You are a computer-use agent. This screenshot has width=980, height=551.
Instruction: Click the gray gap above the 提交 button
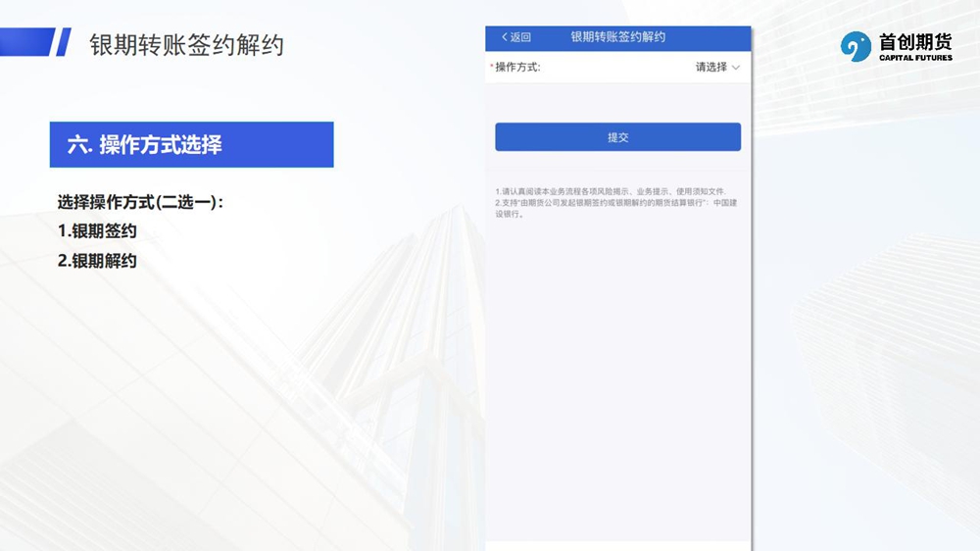click(617, 103)
